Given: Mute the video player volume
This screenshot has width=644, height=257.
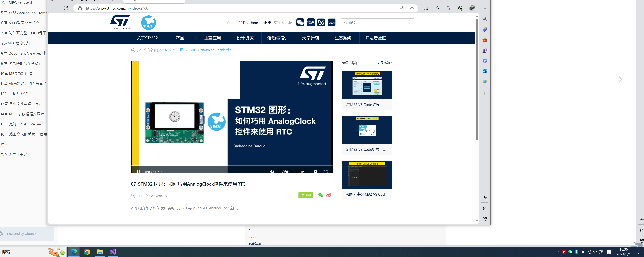Looking at the screenshot, I should 272,172.
